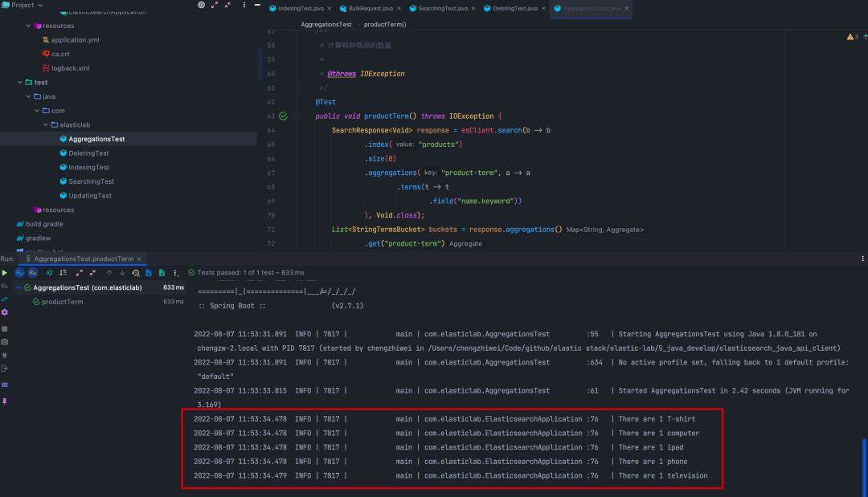Open ca.crt file in project tree
This screenshot has width=868, height=497.
coord(60,54)
